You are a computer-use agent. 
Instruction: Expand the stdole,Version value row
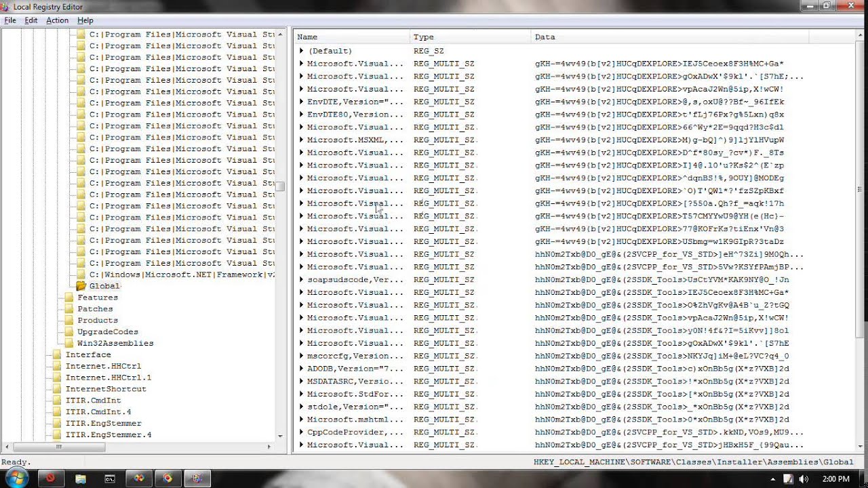[302, 407]
